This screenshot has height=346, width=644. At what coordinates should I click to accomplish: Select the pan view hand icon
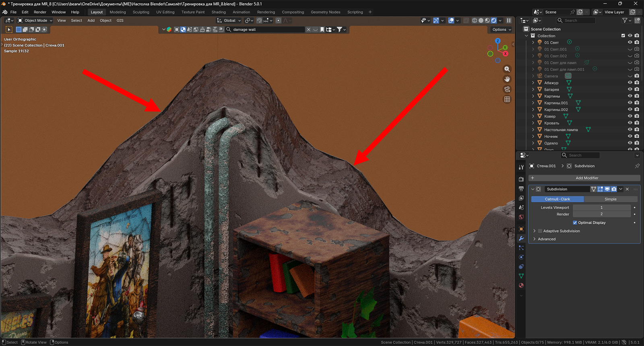coord(507,79)
